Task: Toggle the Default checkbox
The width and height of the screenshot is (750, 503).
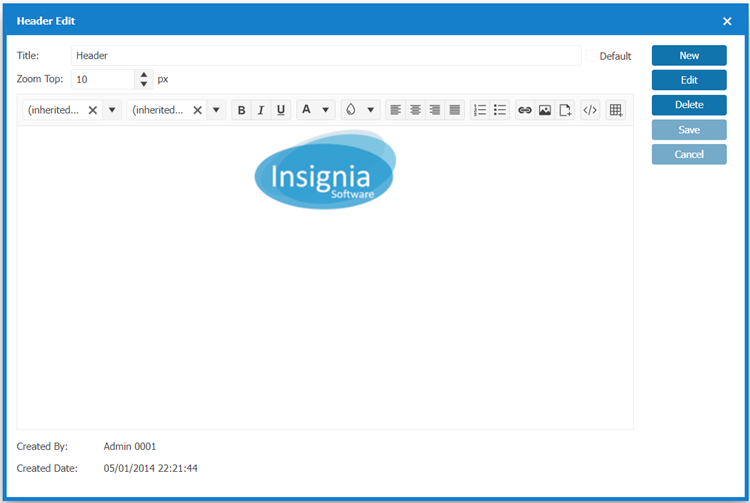Action: [x=592, y=56]
